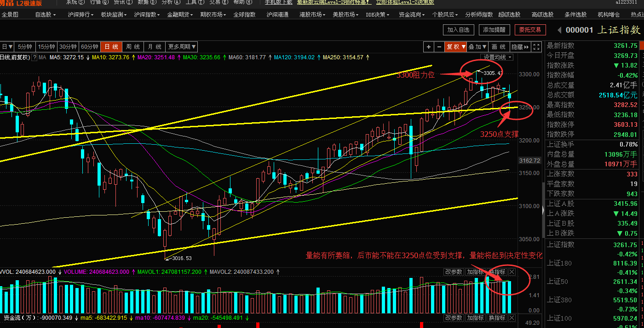Select the 60分钟 period view
644x328 pixels.
90,47
